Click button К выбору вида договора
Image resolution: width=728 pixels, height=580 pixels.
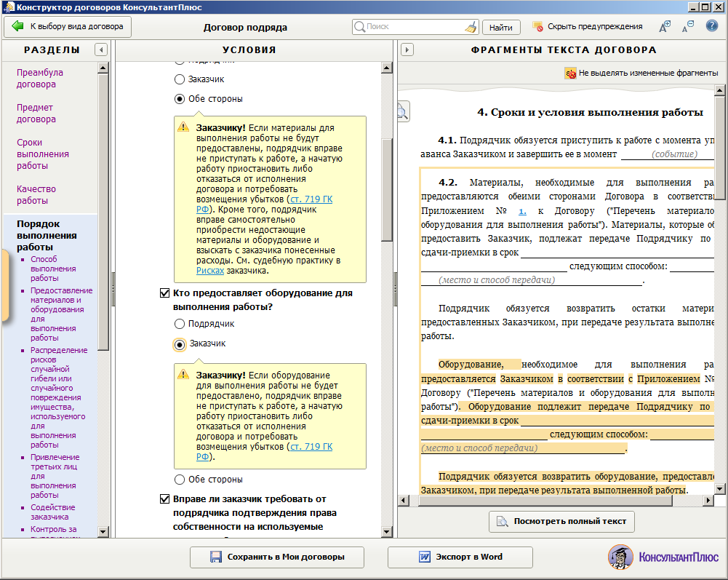pyautogui.click(x=68, y=26)
